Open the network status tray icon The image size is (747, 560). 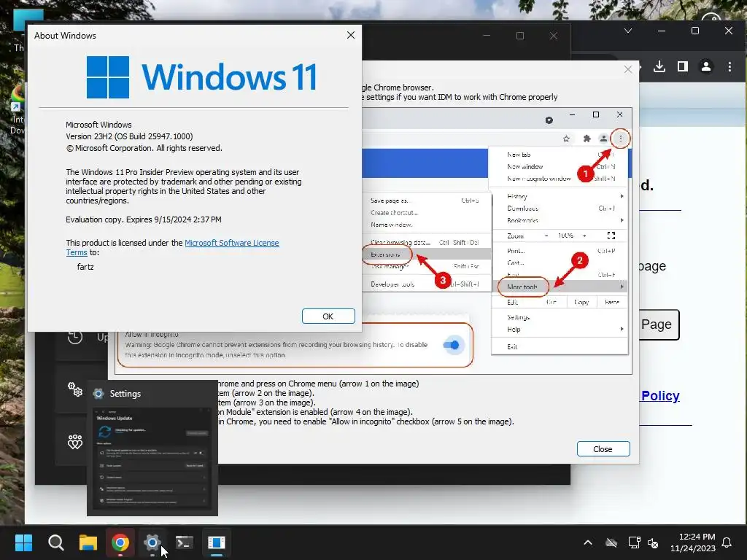(634, 542)
